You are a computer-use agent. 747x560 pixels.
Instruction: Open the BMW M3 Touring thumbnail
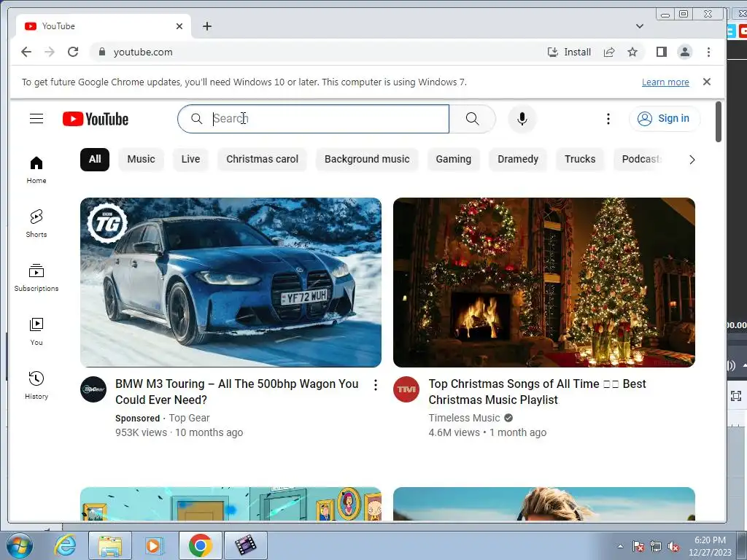pyautogui.click(x=231, y=282)
